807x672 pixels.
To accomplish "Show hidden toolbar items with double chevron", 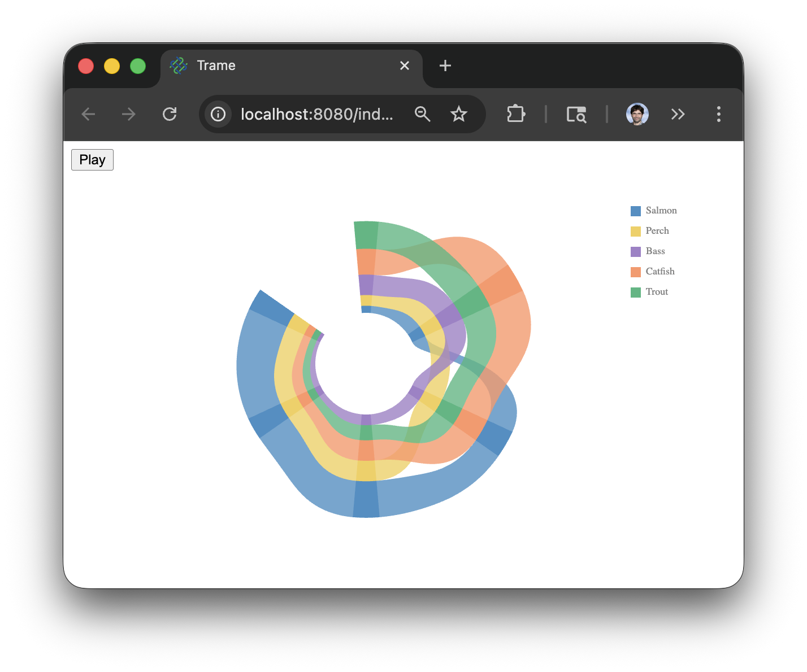I will click(x=678, y=114).
